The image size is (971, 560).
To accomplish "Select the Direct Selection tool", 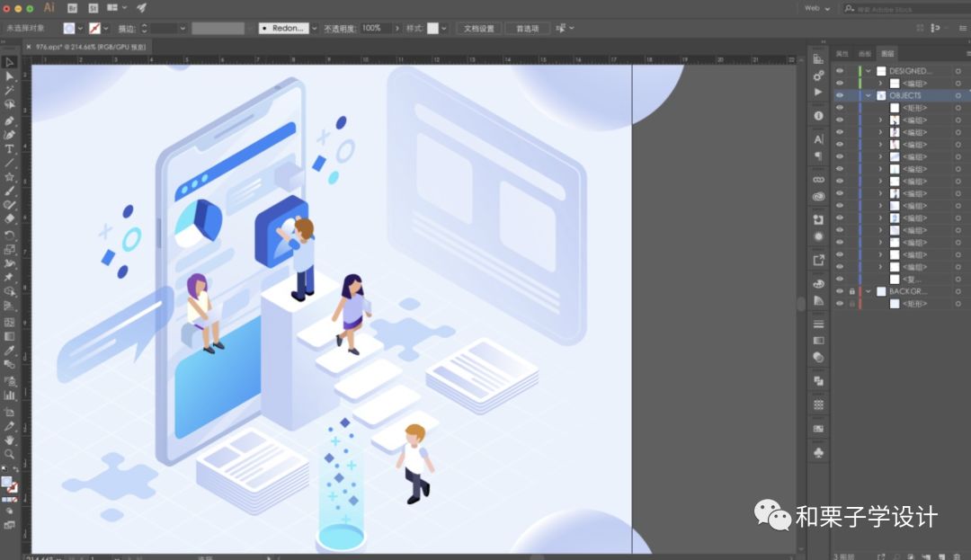I will coord(9,76).
